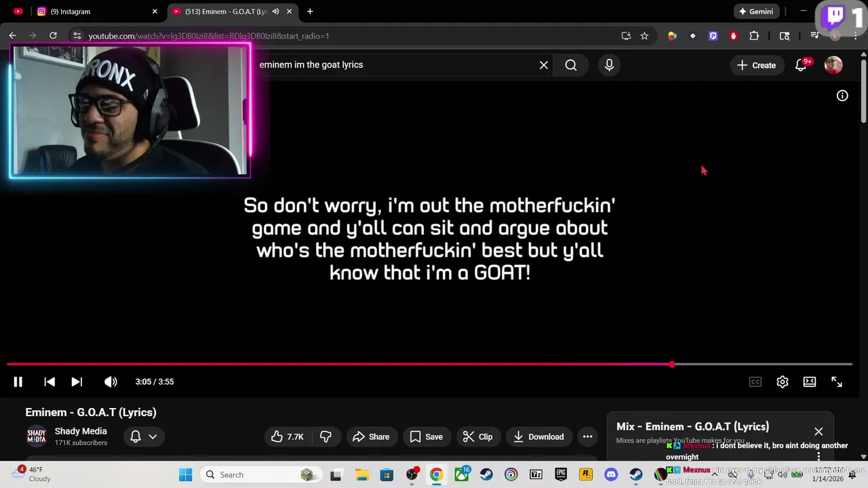Open Discord from taskbar
Screen dimensions: 868x488
[x=611, y=474]
